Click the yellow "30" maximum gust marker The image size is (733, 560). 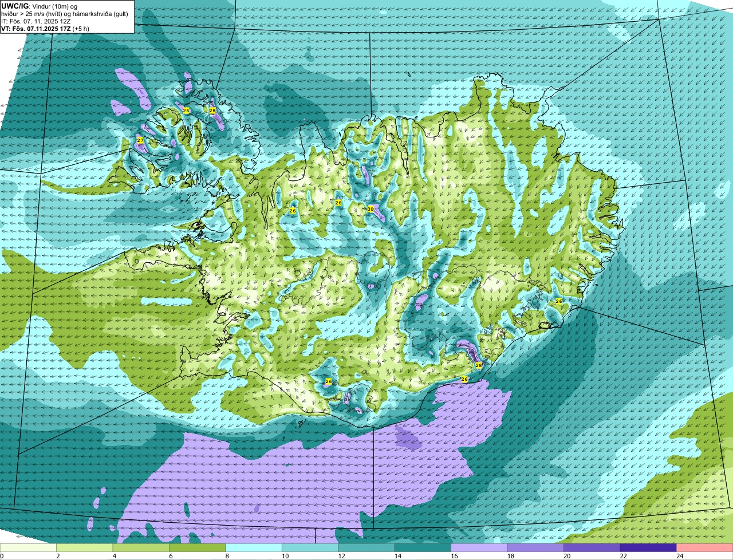coord(371,209)
